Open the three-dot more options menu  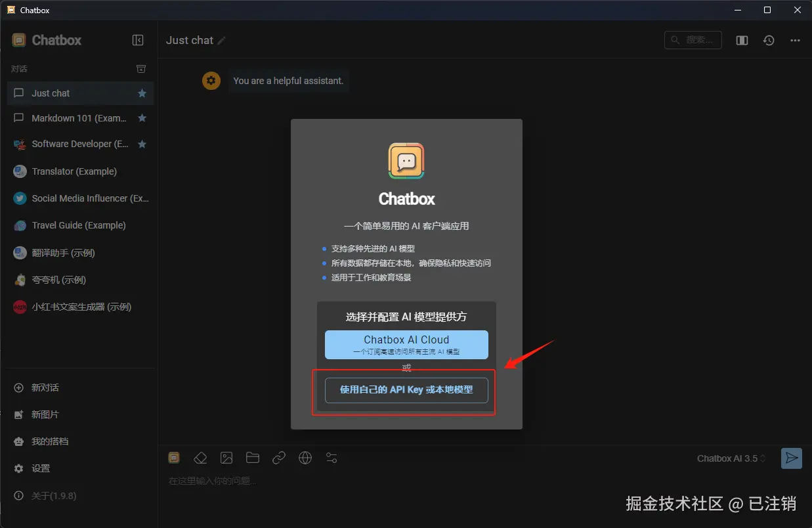click(x=795, y=41)
